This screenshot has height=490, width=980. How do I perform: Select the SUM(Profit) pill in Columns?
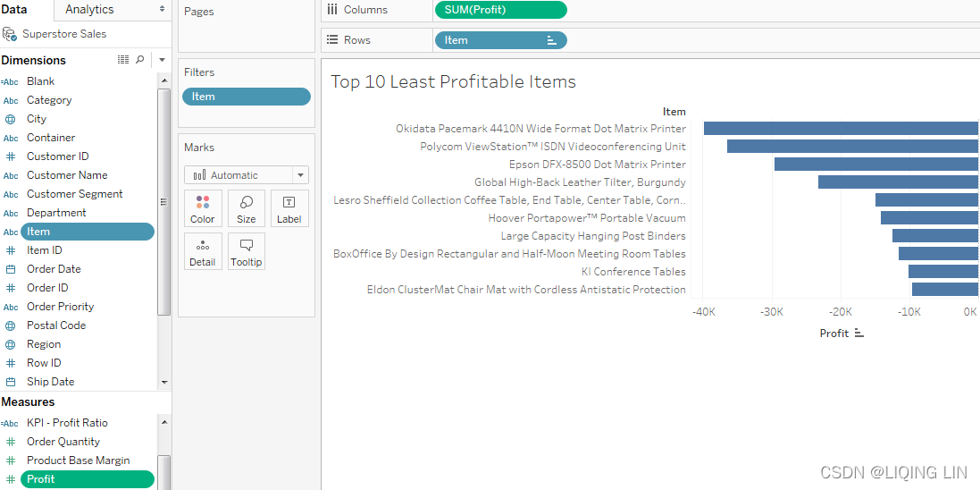(500, 9)
